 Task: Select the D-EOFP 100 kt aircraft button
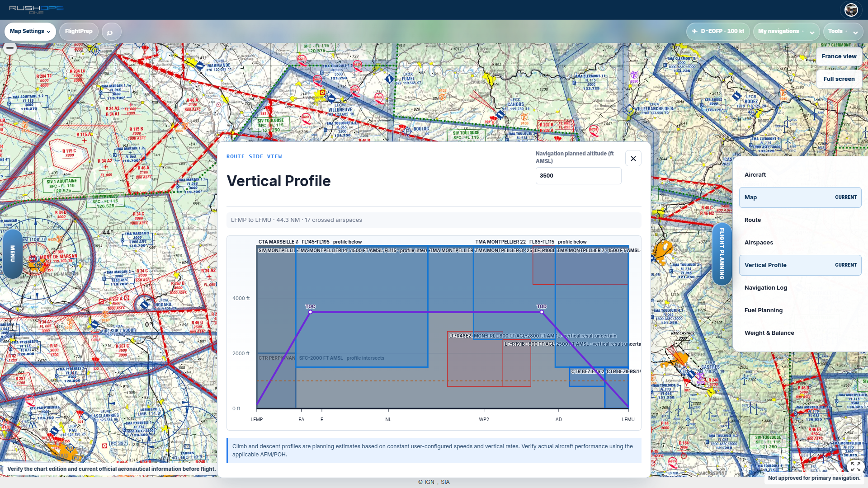(x=718, y=32)
